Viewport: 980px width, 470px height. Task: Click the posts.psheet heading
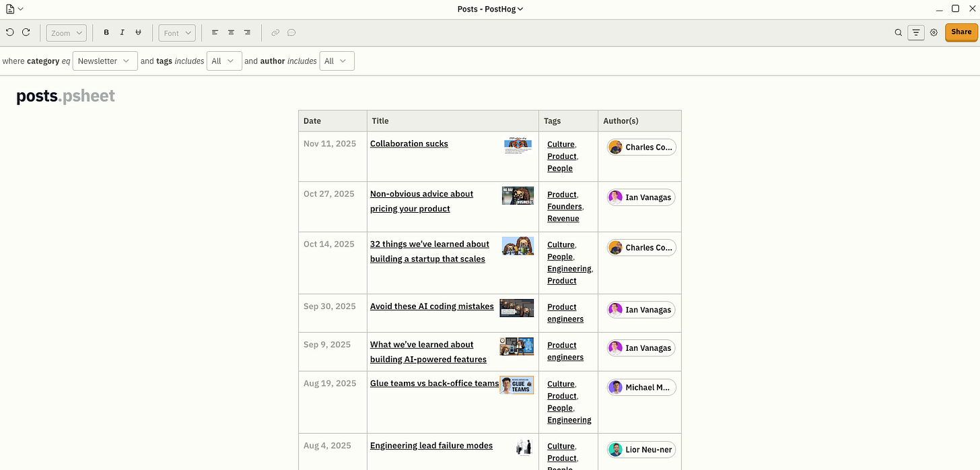pyautogui.click(x=65, y=96)
